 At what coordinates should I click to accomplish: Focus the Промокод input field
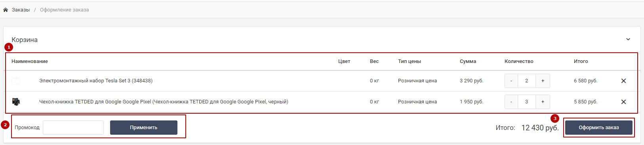pos(73,128)
